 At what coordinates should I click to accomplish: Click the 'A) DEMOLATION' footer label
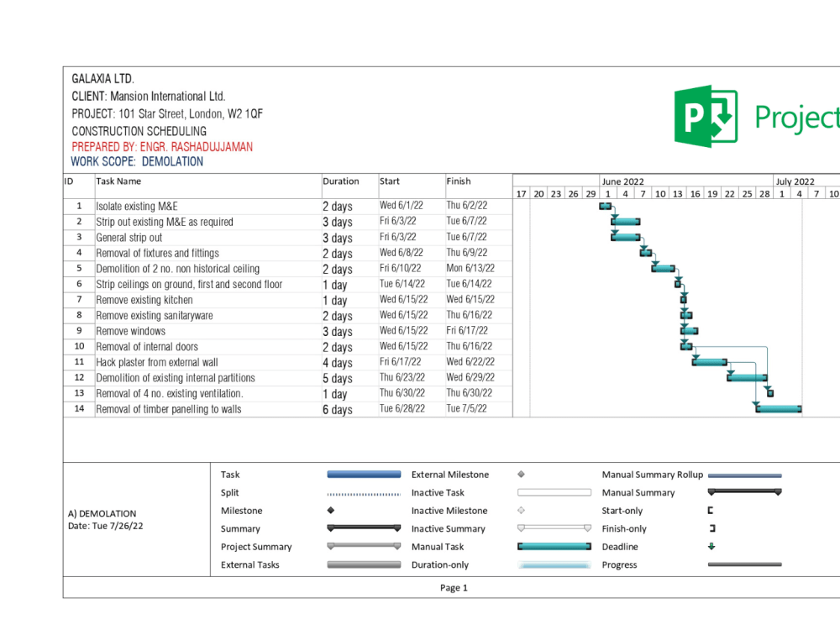pyautogui.click(x=102, y=513)
